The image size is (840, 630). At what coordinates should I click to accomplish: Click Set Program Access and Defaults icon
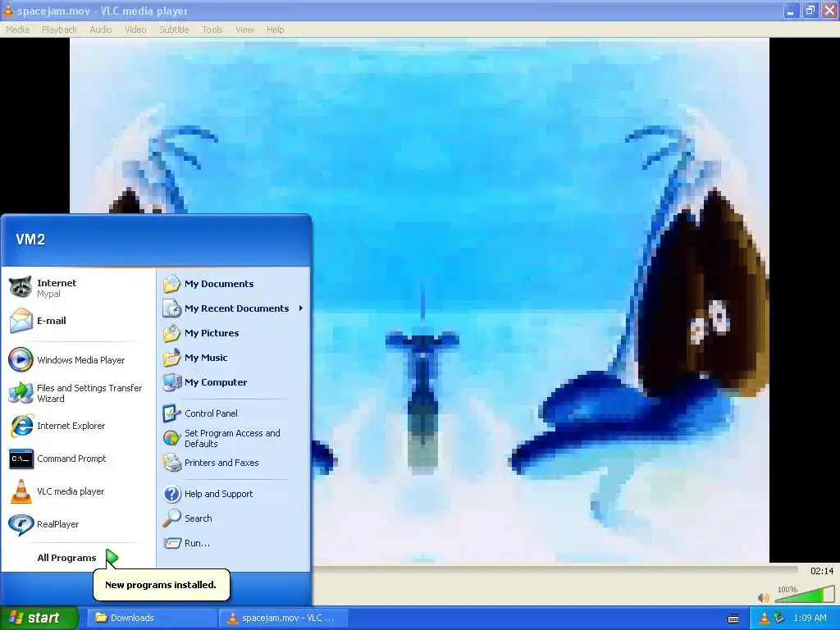172,438
